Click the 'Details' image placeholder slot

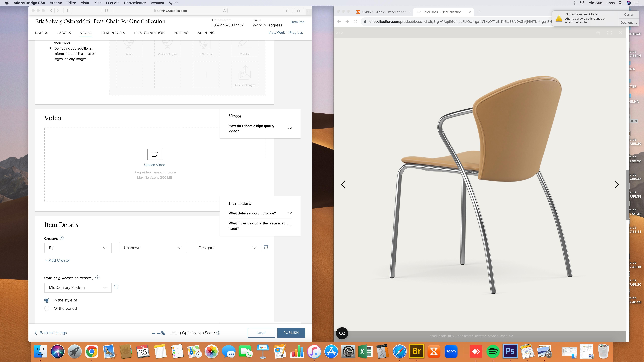tap(129, 49)
